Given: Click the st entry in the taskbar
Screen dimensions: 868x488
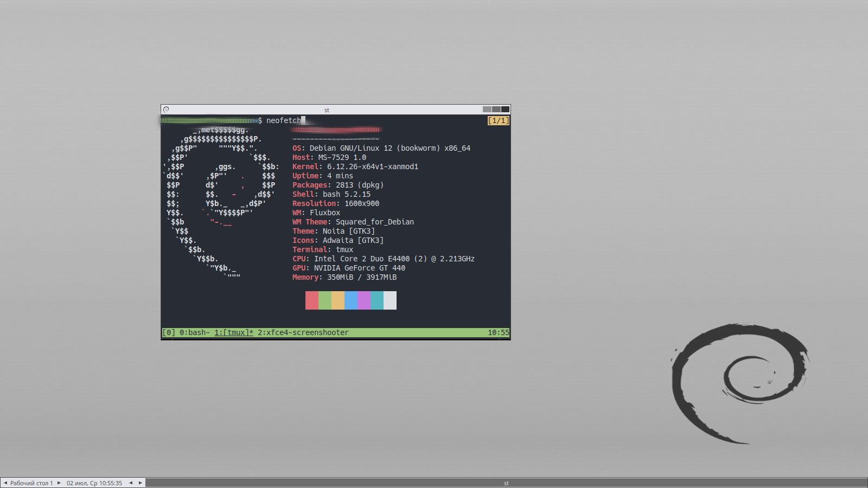Looking at the screenshot, I should 506,483.
